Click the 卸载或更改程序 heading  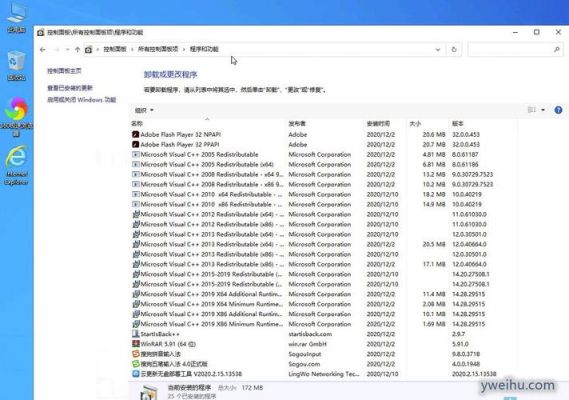click(x=171, y=74)
